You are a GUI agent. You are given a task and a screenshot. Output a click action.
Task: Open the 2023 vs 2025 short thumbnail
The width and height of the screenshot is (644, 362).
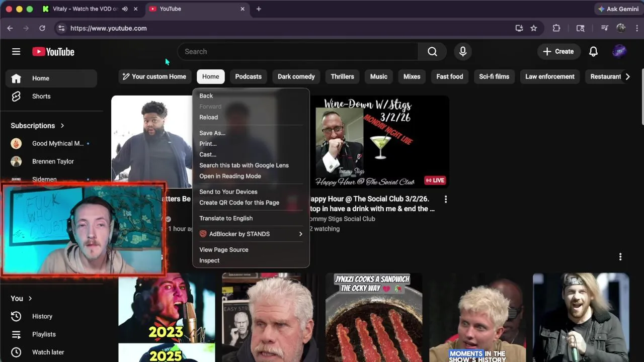tap(167, 317)
